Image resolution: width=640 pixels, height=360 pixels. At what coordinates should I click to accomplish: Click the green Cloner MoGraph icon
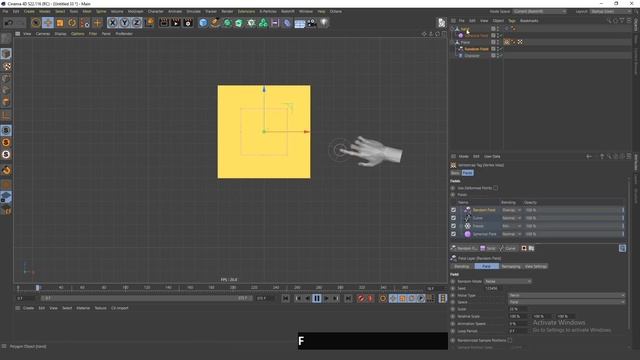(x=263, y=23)
